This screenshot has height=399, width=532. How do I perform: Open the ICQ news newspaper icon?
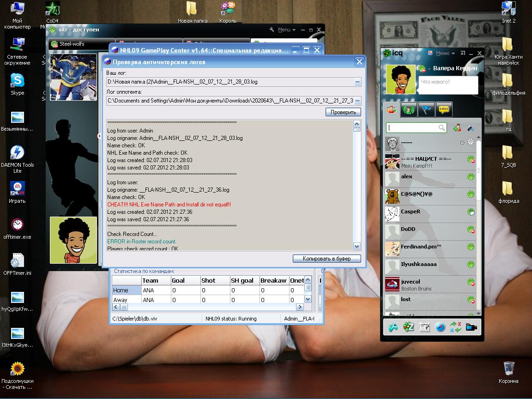click(x=424, y=327)
